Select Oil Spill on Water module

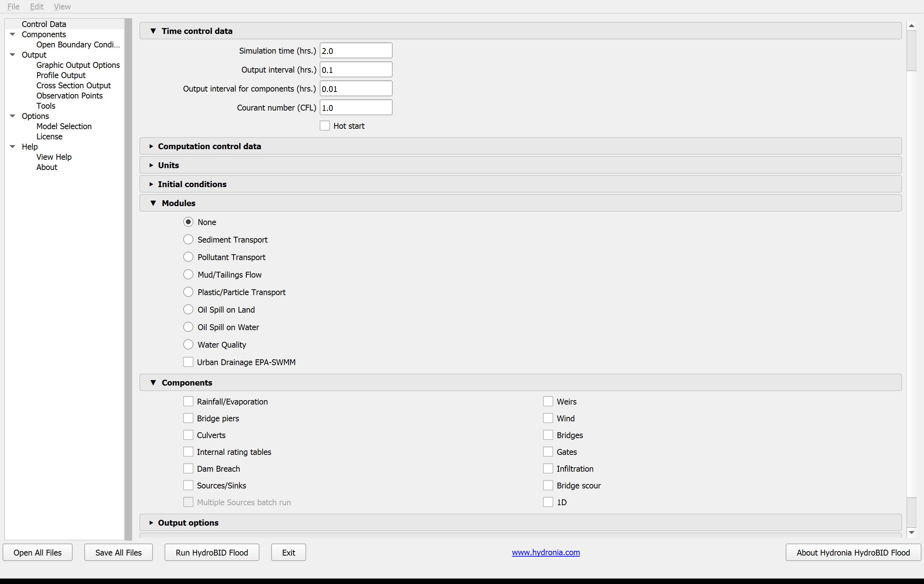[188, 327]
